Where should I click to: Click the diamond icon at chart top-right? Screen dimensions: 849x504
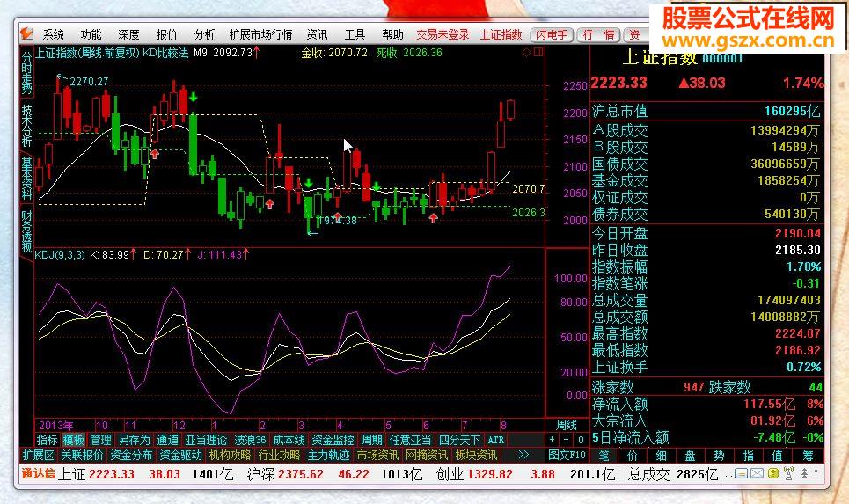(526, 53)
